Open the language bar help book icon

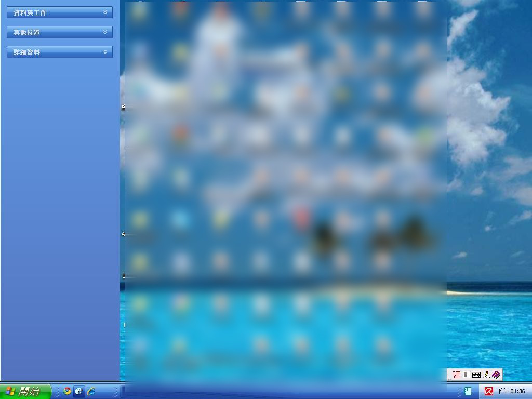point(496,375)
